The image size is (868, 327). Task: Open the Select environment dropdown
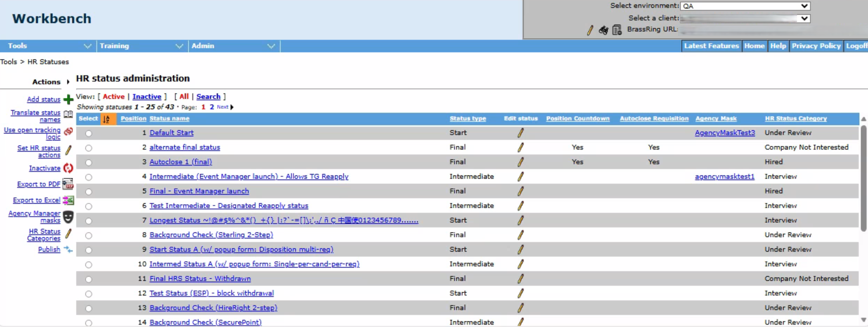tap(745, 6)
